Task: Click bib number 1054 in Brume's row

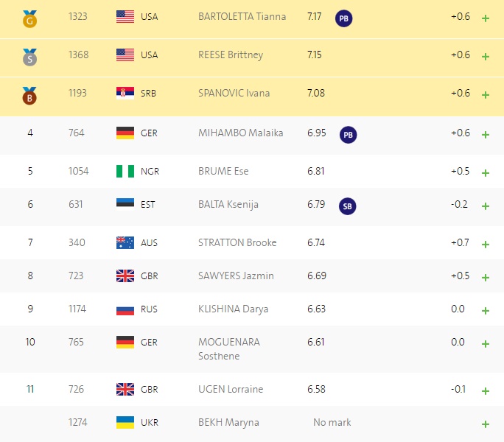Action: 78,171
